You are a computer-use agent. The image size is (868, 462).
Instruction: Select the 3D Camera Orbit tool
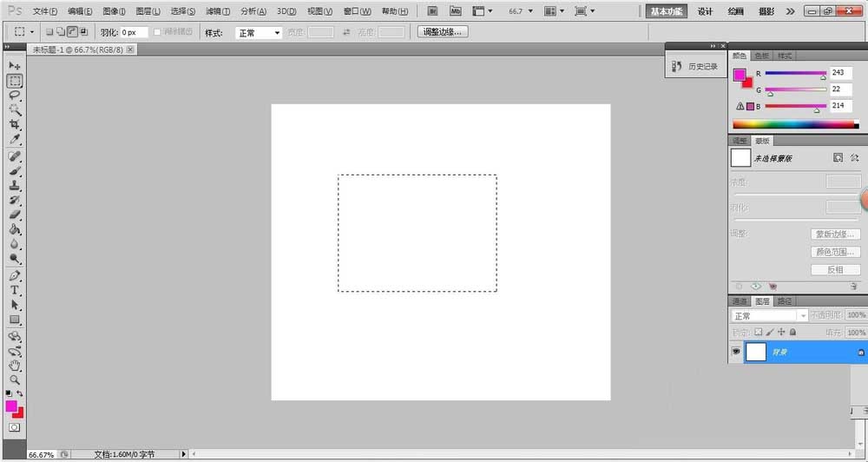coord(15,351)
